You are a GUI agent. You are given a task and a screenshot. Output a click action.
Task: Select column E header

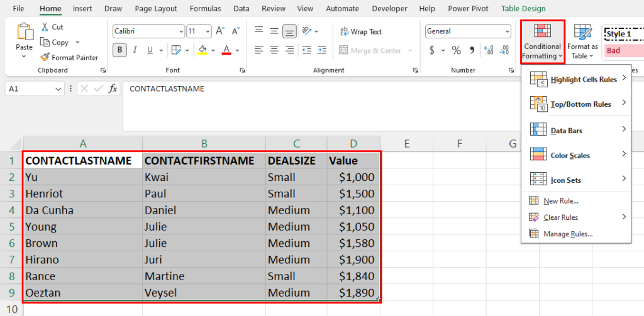[406, 143]
